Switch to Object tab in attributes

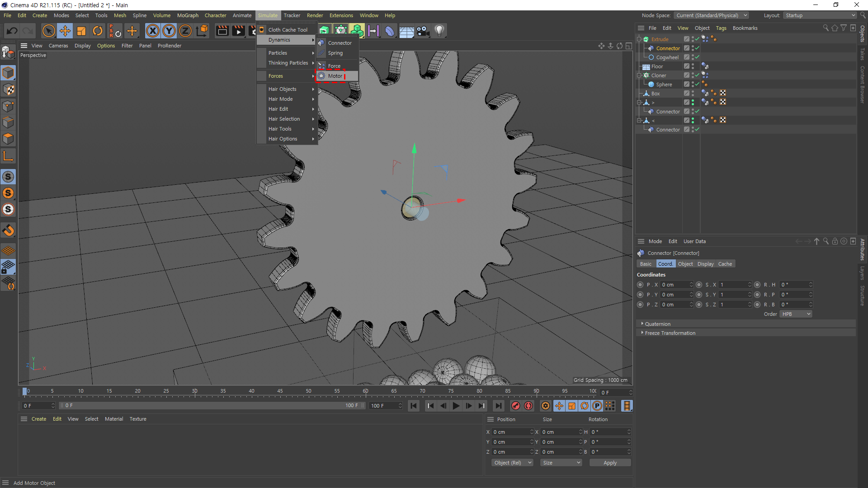coord(685,264)
